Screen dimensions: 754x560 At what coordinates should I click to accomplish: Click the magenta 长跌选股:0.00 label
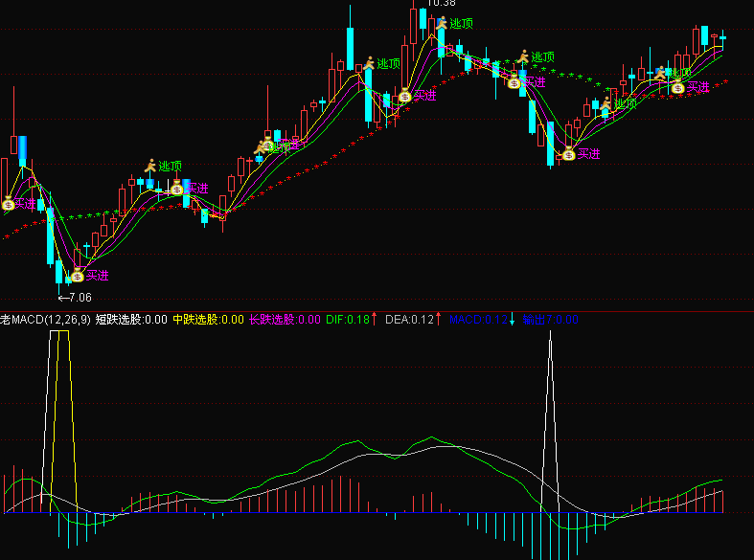tap(285, 320)
